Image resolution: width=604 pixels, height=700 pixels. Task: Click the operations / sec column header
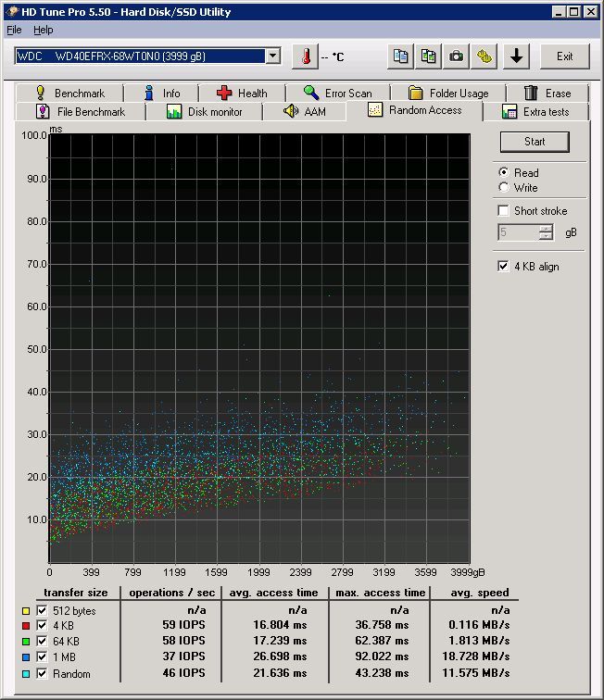tap(172, 593)
